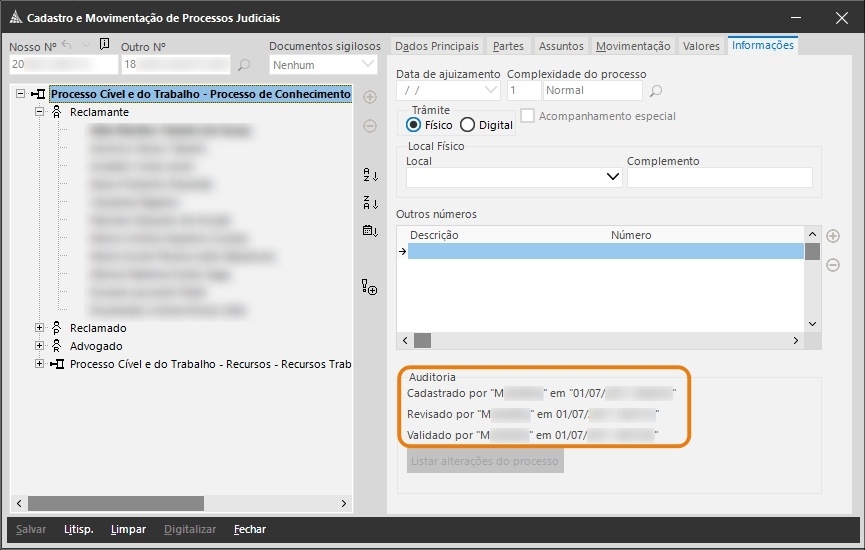Click the Complemento input field
This screenshot has width=865, height=550.
click(x=719, y=178)
